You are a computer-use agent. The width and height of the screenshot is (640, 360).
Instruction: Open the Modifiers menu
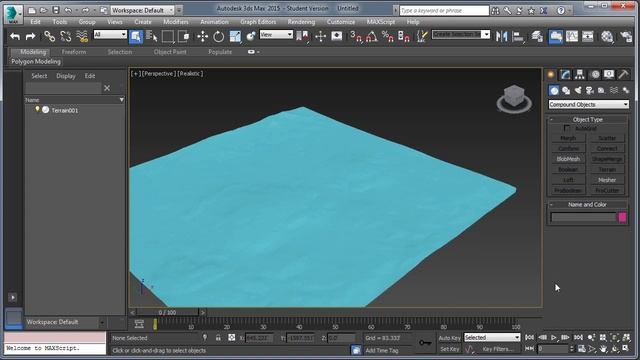[176, 22]
